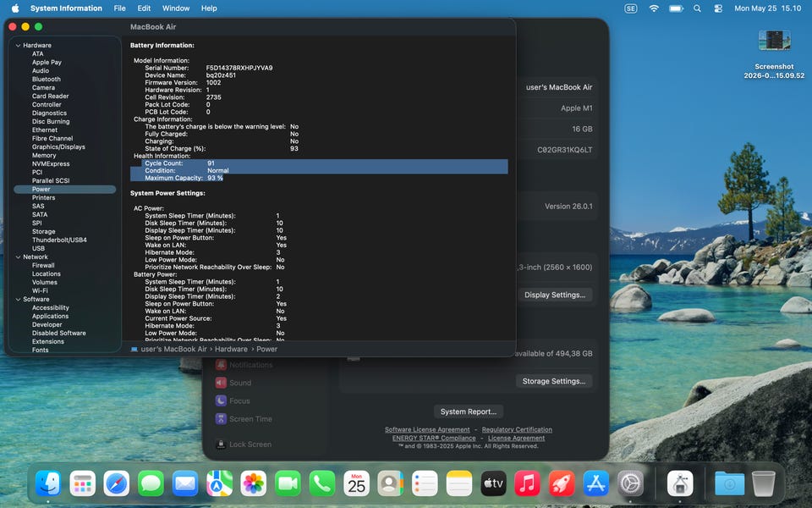Collapse the Network section in sidebar
This screenshot has width=812, height=508.
pyautogui.click(x=18, y=257)
